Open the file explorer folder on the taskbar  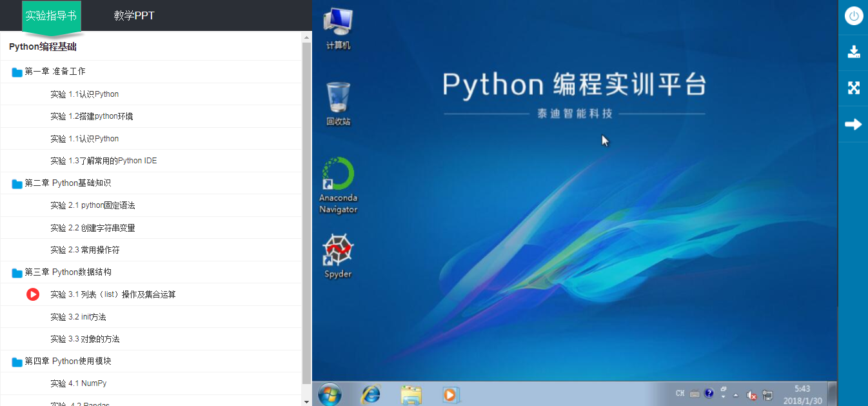tap(411, 394)
